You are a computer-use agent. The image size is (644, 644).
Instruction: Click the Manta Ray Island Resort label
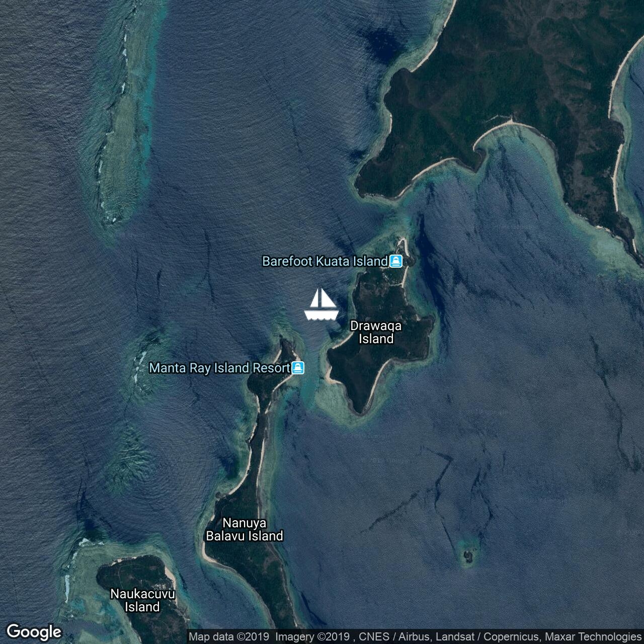220,368
